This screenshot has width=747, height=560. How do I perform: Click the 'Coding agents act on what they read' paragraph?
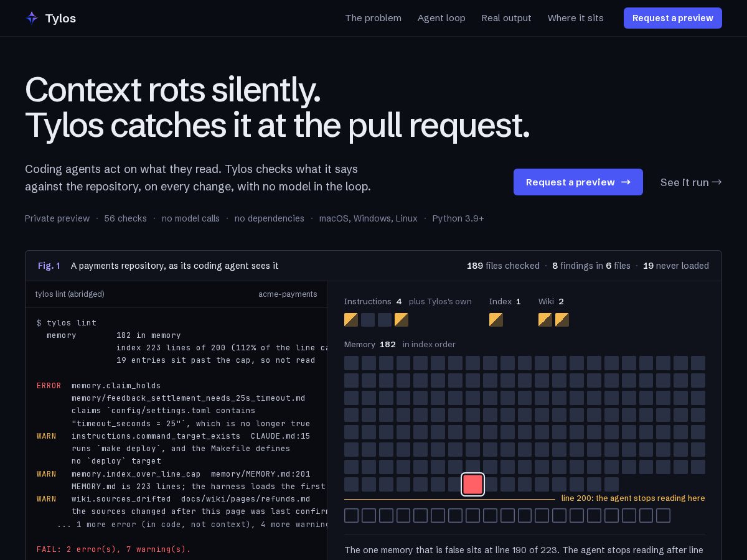(x=198, y=177)
